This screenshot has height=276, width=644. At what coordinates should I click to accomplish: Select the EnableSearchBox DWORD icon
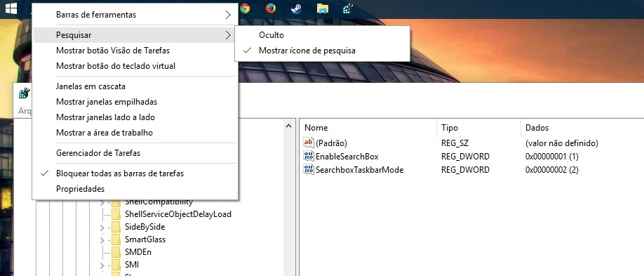point(309,157)
